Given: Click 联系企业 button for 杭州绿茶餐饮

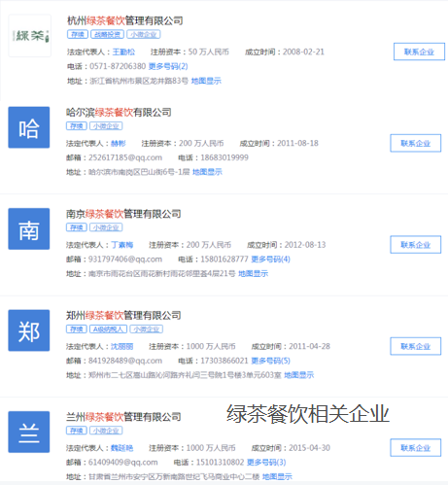Looking at the screenshot, I should [x=419, y=52].
